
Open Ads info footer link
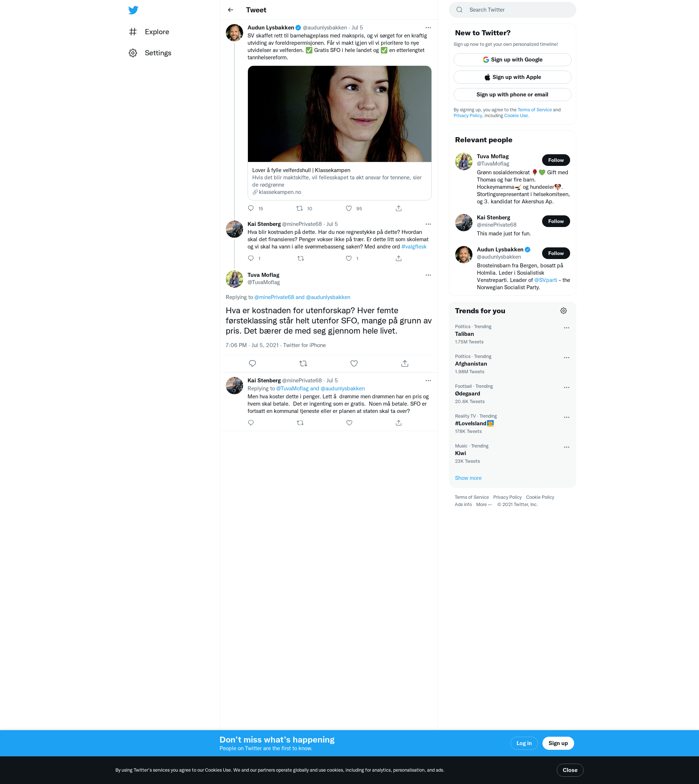pos(463,505)
